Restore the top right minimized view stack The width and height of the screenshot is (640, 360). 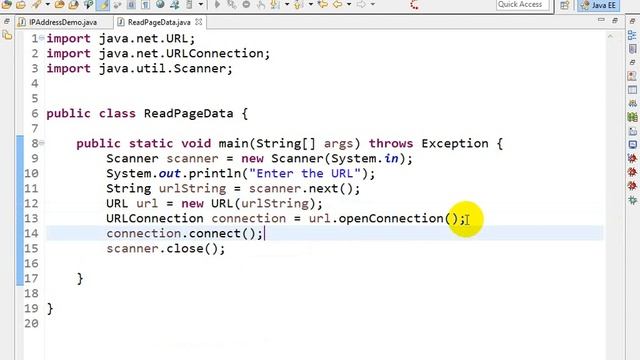[632, 20]
